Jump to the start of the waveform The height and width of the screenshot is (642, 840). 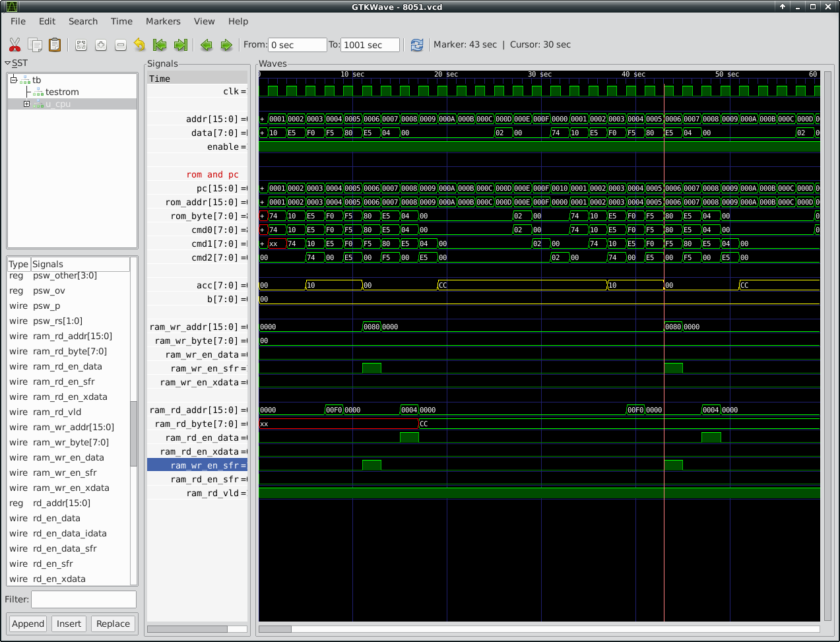tap(159, 45)
